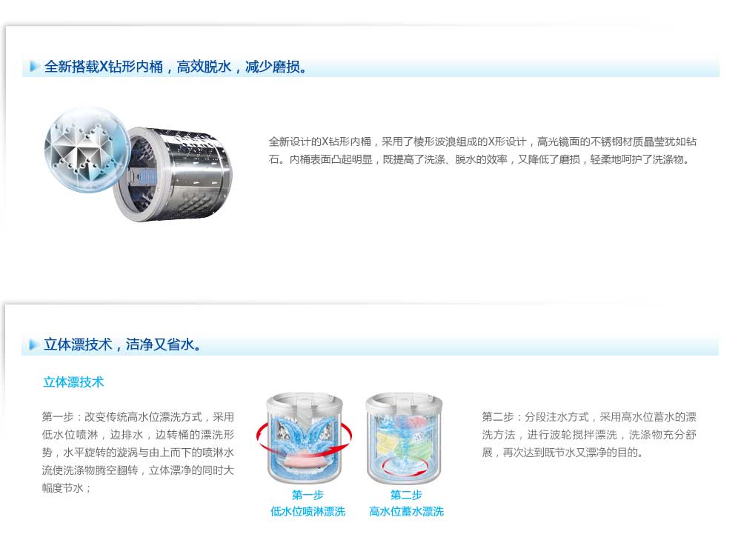Click the blue arrow beside X钻形内桶 heading

click(x=34, y=66)
